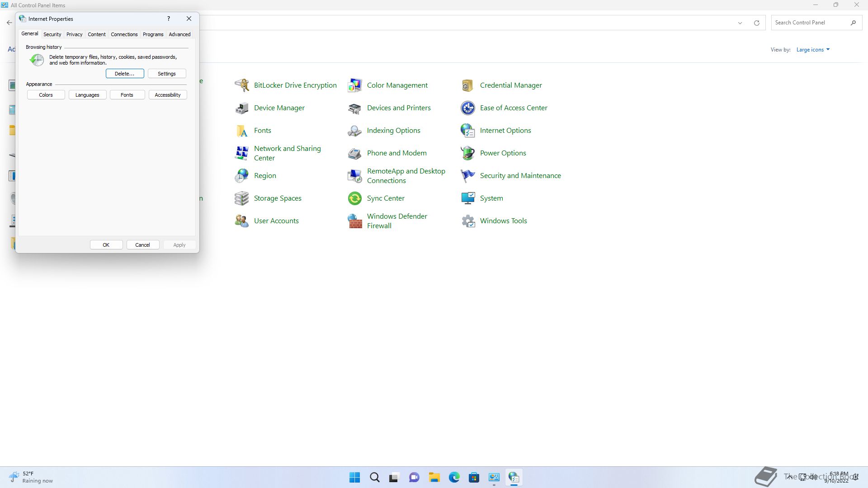
Task: Expand the View by Large icons dropdown
Action: (x=813, y=50)
